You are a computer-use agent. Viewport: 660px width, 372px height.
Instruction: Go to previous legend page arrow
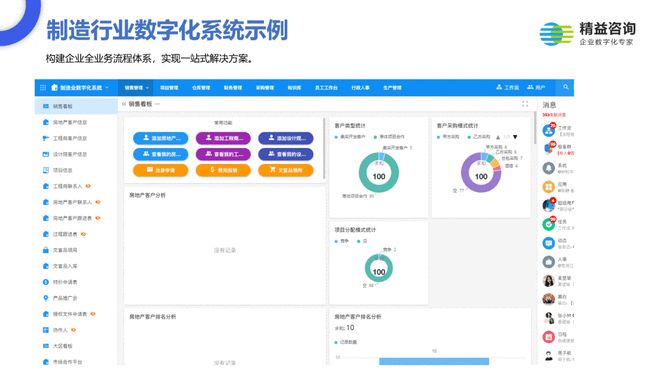(498, 137)
